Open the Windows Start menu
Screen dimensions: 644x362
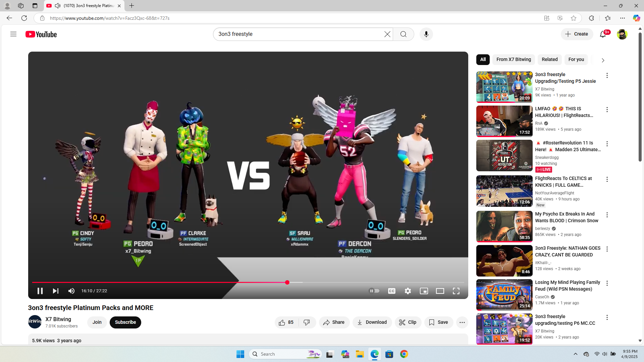click(240, 354)
